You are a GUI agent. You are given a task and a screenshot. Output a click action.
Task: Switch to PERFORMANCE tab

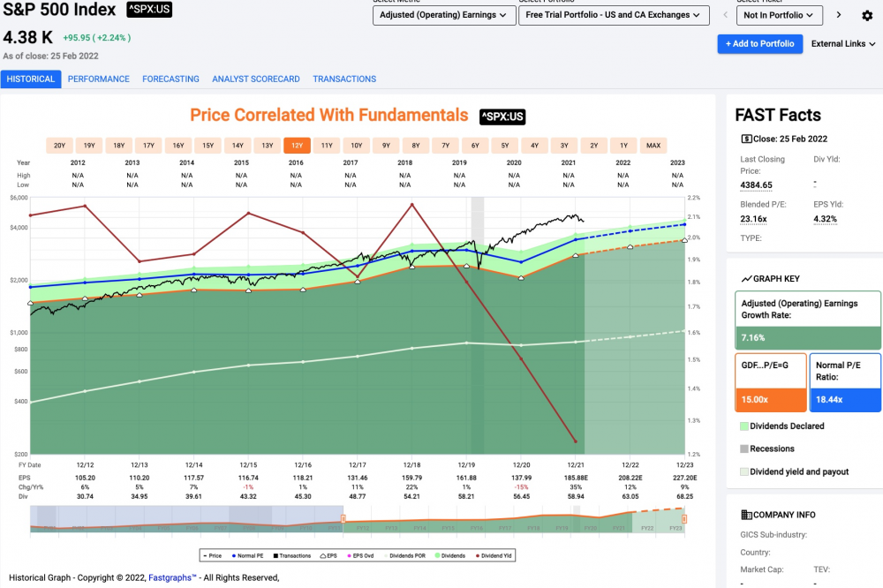click(99, 79)
